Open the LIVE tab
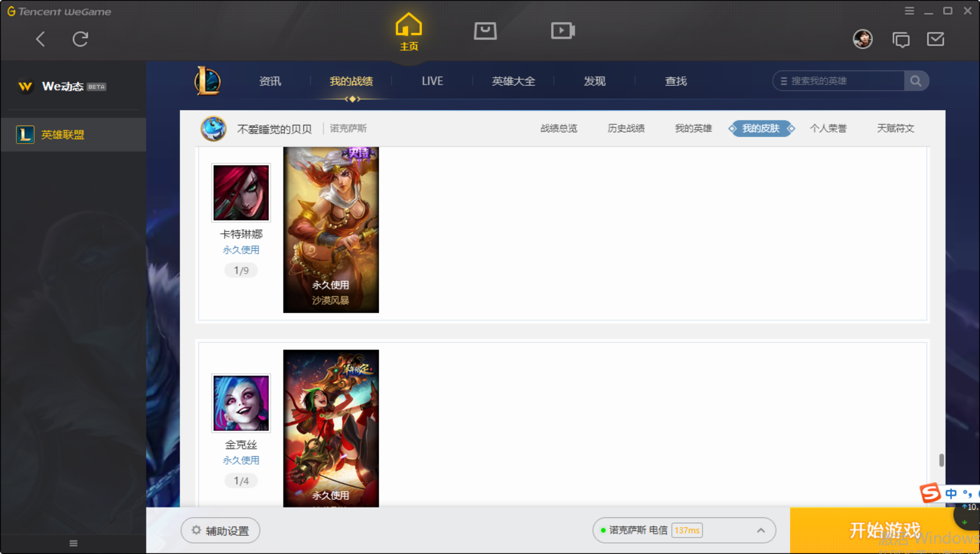 click(x=432, y=81)
